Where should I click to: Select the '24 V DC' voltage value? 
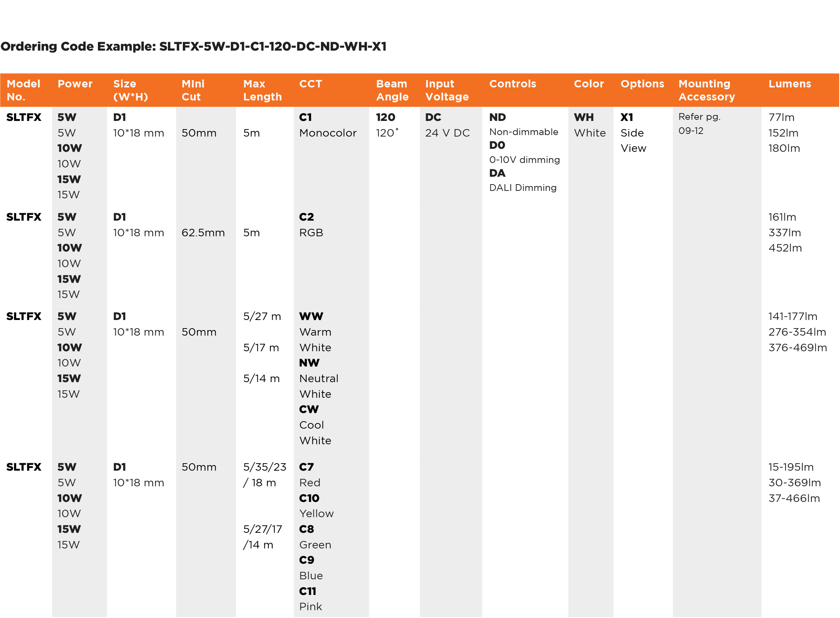(x=447, y=133)
